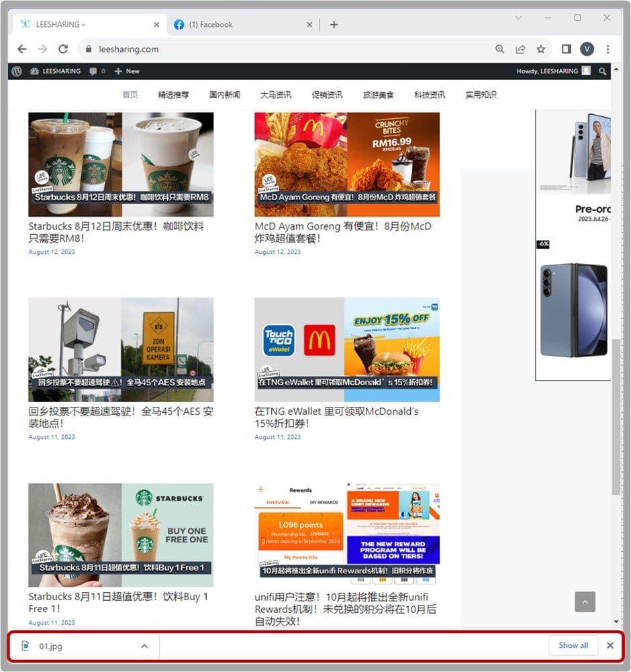Open the AES camera article thumbnail
This screenshot has width=631, height=672.
121,350
